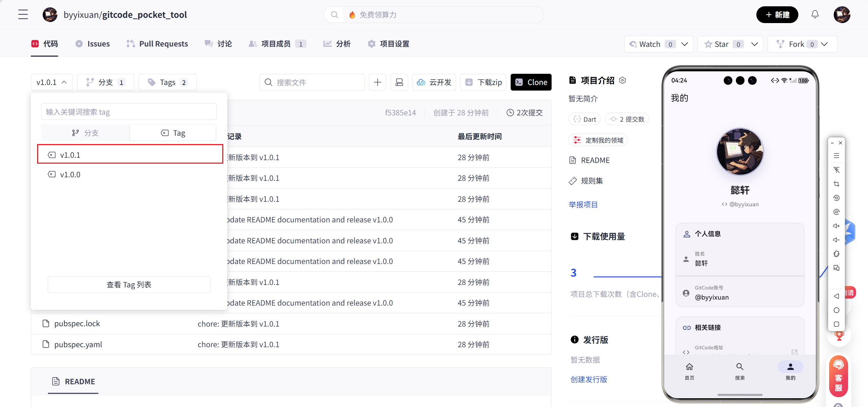Expand the Watch dropdown arrow
The image size is (868, 407).
(685, 44)
